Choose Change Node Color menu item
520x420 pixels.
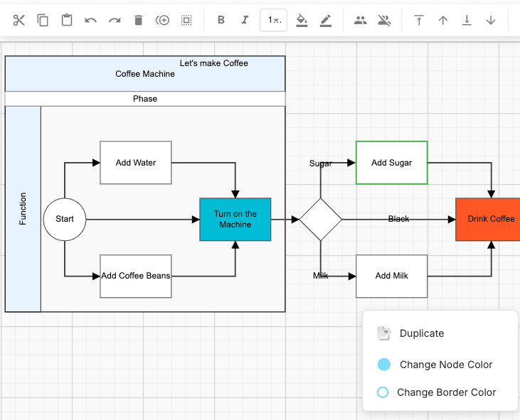tap(445, 365)
